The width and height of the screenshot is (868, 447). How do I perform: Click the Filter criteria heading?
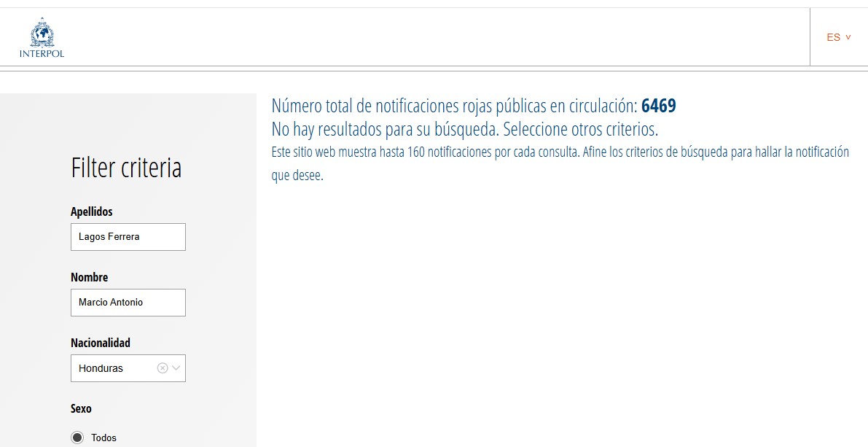coord(126,168)
